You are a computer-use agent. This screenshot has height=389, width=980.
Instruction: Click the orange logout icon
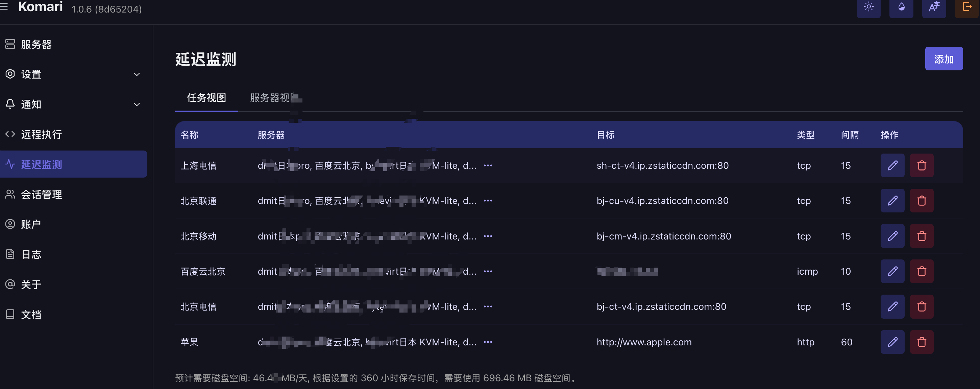point(967,7)
